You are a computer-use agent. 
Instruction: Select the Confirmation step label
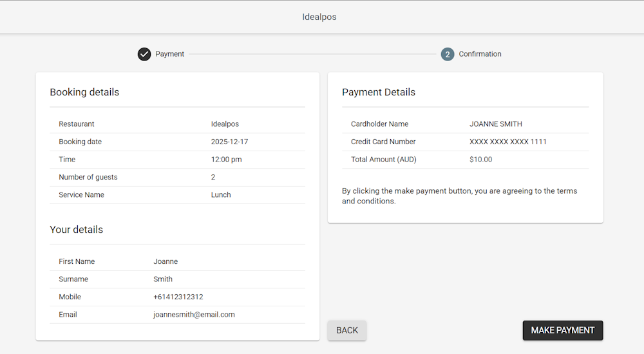(x=480, y=54)
